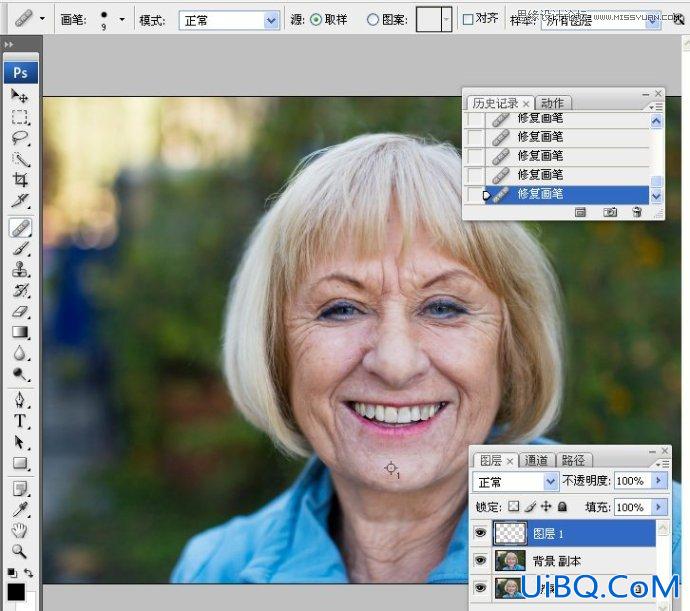Toggle lock transparent pixels in Layers panel
This screenshot has height=611, width=690.
tap(514, 506)
